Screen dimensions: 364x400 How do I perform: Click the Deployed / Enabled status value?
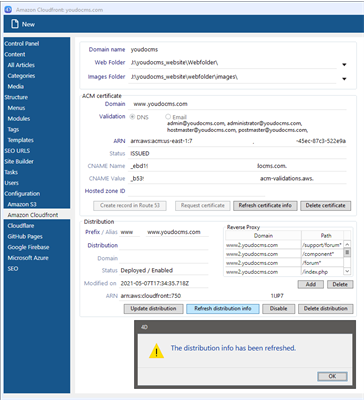coord(147,270)
